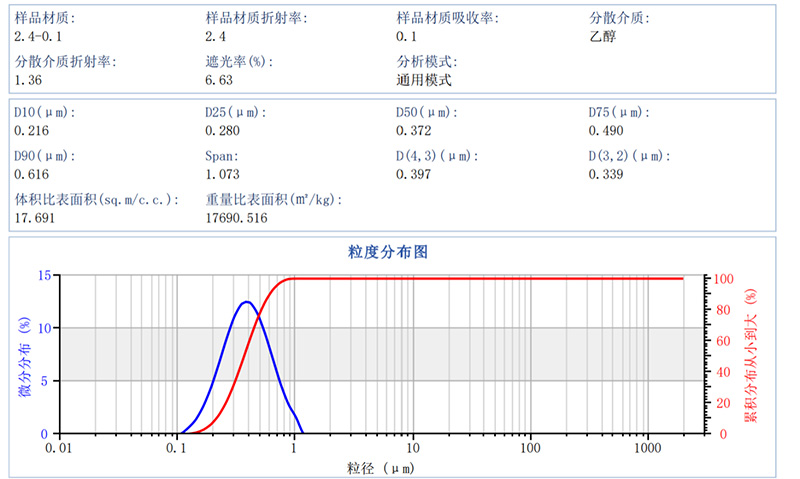800x479 pixels.
Task: Select the 通用模式 analysis mode value
Action: (x=424, y=80)
